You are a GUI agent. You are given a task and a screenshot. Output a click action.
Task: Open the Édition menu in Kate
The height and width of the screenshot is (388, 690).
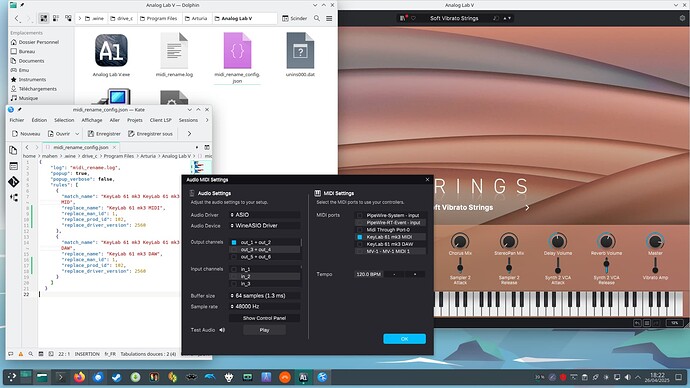[x=39, y=120]
